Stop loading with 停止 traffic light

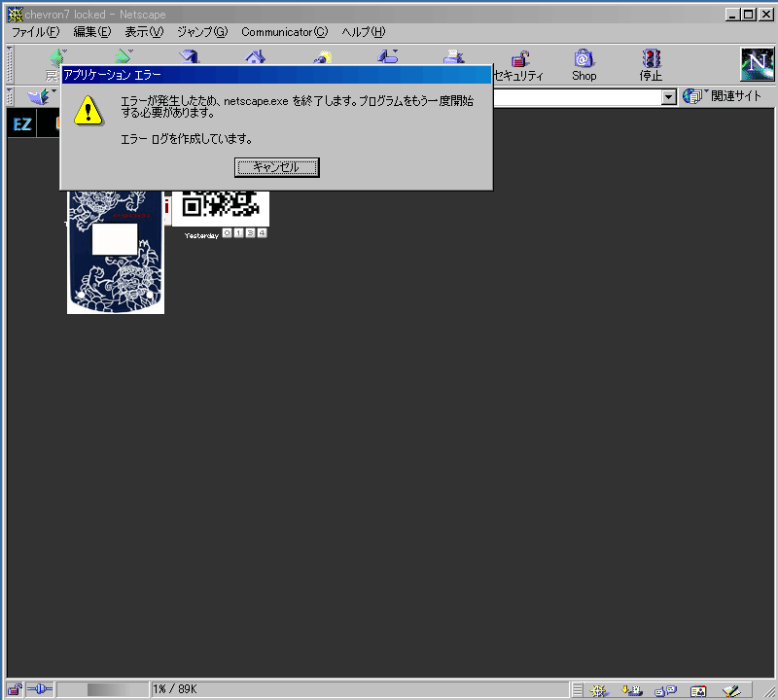651,65
